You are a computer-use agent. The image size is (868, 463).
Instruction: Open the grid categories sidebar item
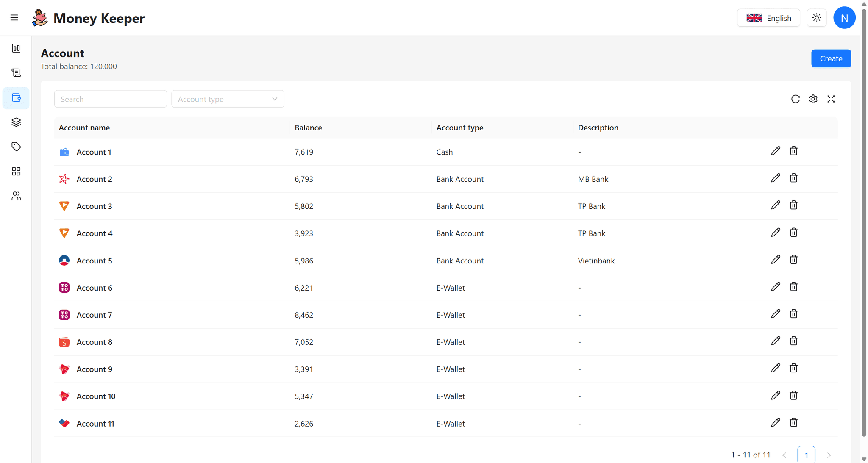pyautogui.click(x=16, y=171)
